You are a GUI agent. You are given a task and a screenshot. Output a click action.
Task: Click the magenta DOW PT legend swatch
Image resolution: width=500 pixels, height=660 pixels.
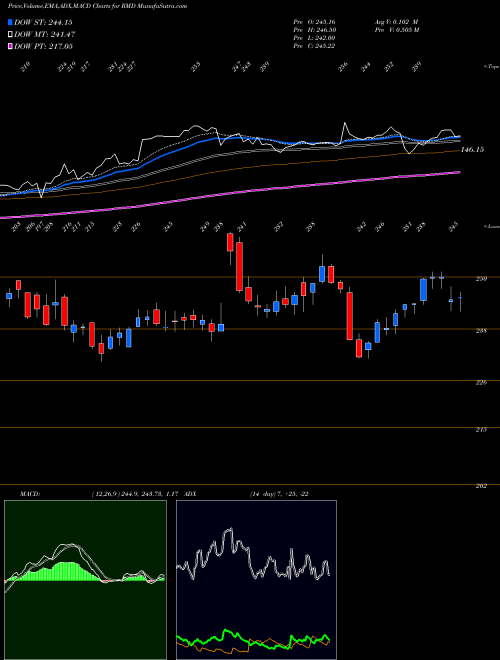(11, 46)
